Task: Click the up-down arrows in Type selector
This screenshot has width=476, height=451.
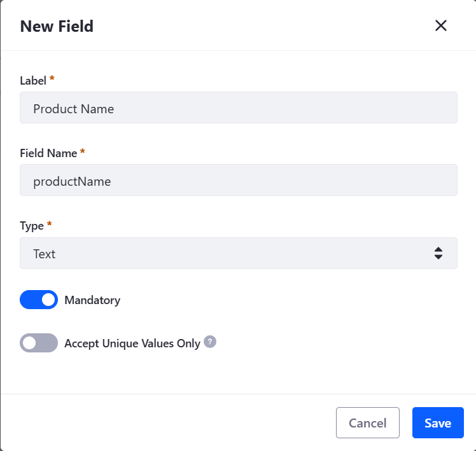Action: click(x=438, y=253)
